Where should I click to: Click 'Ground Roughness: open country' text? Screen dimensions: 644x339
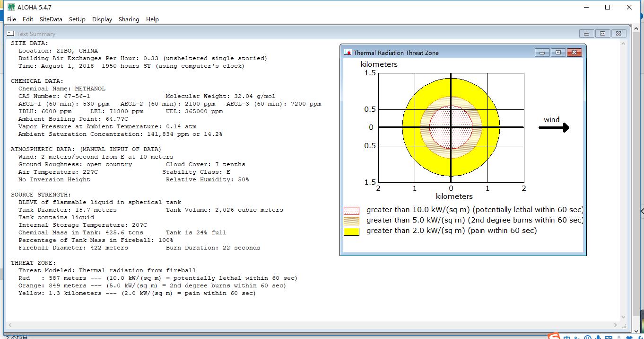click(75, 164)
